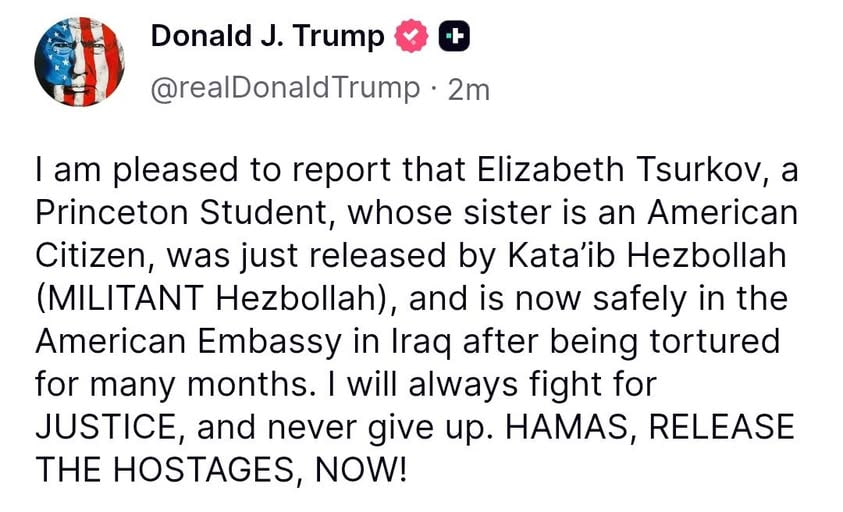Click the dark plus badge icon
This screenshot has width=843, height=512.
[x=454, y=37]
